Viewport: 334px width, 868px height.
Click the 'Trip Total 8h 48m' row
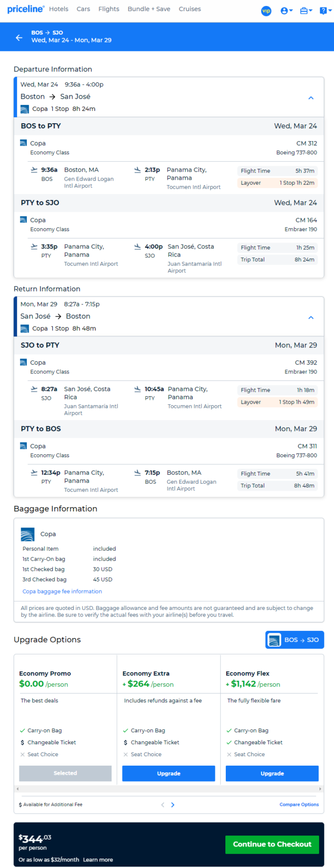click(x=278, y=486)
